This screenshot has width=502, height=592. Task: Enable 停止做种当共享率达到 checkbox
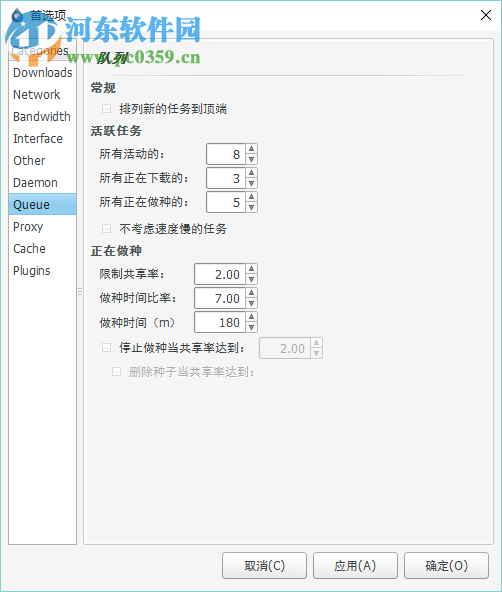[x=106, y=347]
